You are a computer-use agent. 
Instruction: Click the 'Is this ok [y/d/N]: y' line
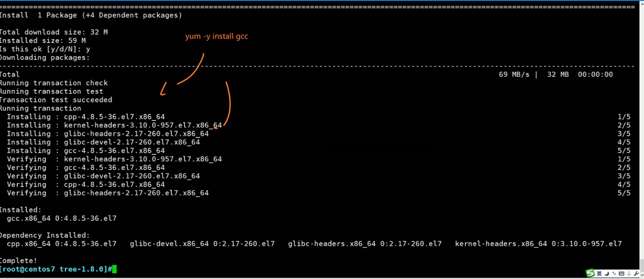[45, 49]
